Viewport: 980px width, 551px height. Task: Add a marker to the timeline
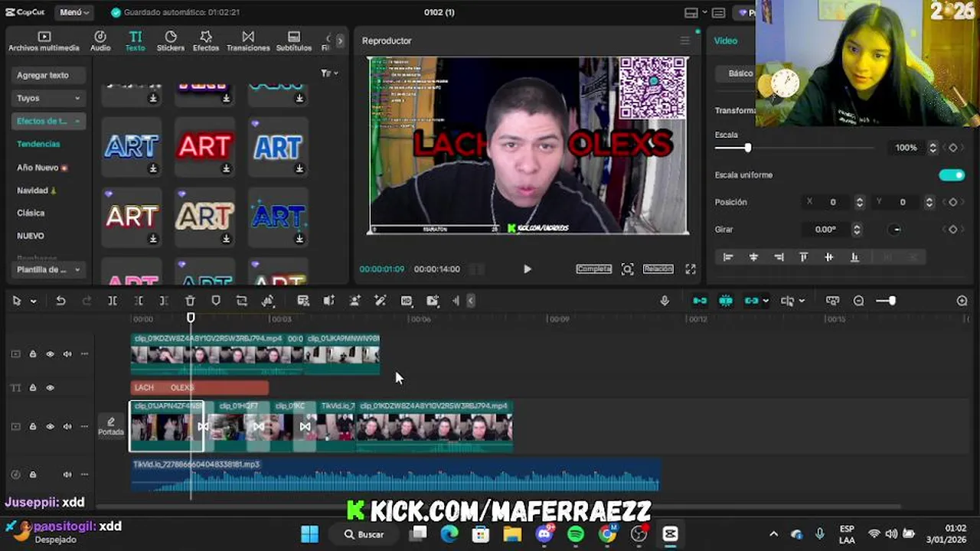click(x=216, y=301)
